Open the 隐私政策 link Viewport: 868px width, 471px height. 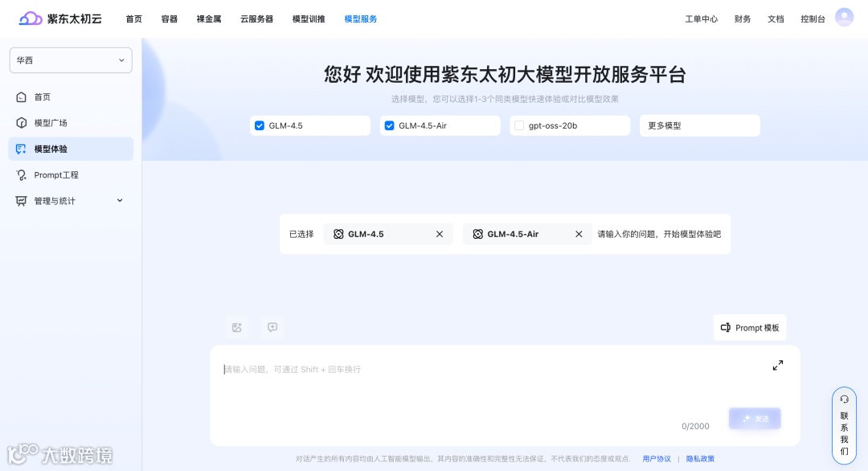click(700, 459)
